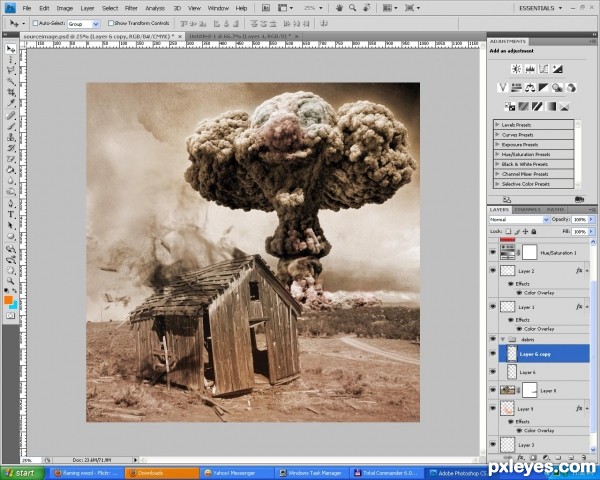Enable the Auto-Select checkbox
600x480 pixels.
35,23
